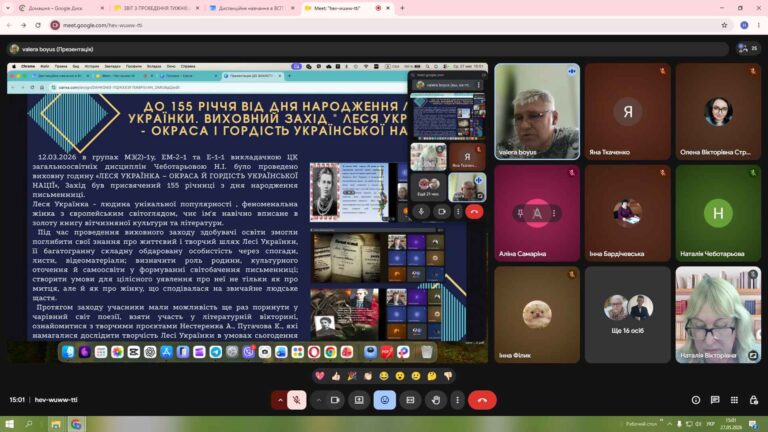Viewport: 768px width, 432px height.
Task: Open Windows taskbar search
Action: tap(29, 424)
